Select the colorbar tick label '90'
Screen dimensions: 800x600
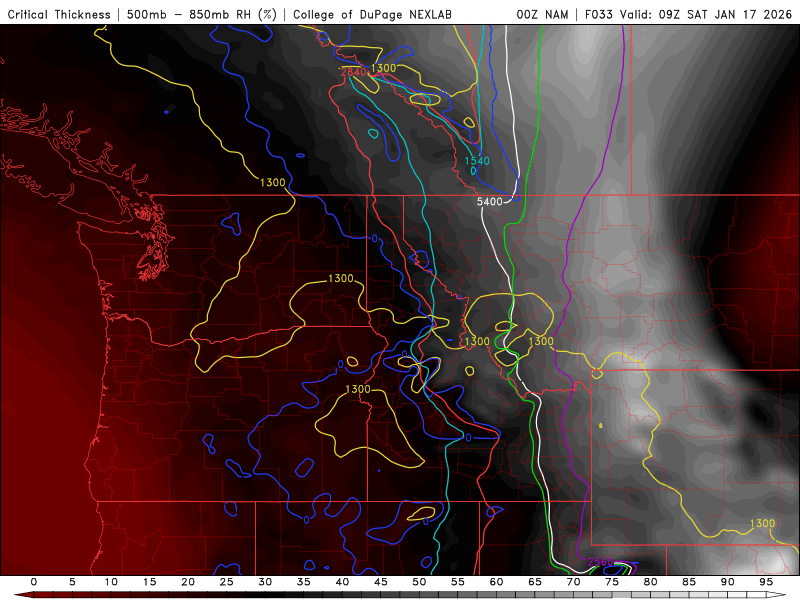727,582
